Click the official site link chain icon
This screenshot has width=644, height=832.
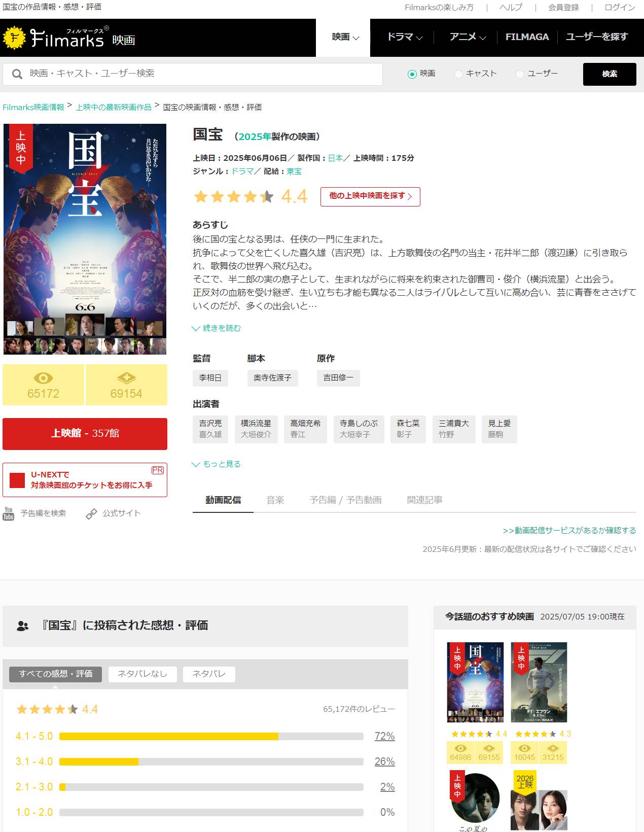[91, 514]
